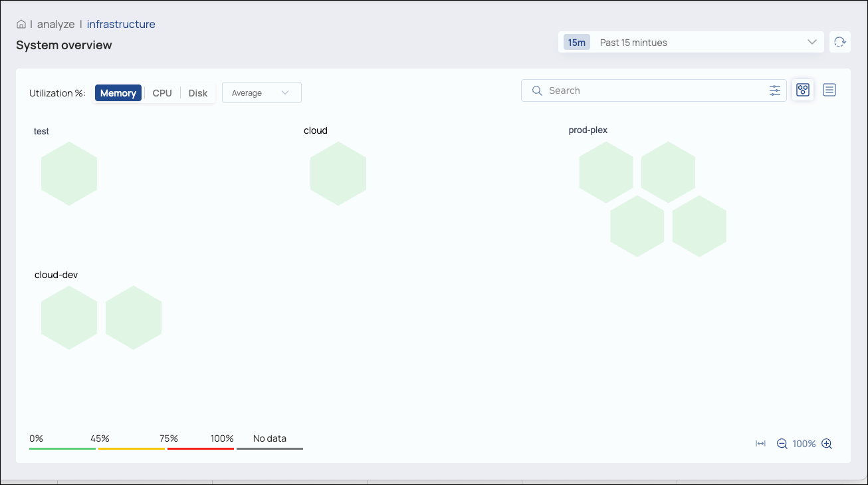Click the fit-to-width icon
This screenshot has height=485, width=868.
(760, 443)
